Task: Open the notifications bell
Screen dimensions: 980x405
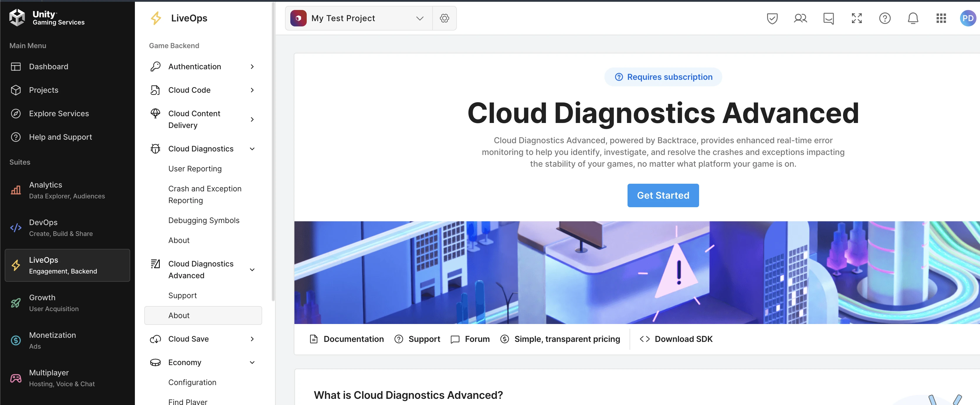Action: [913, 18]
